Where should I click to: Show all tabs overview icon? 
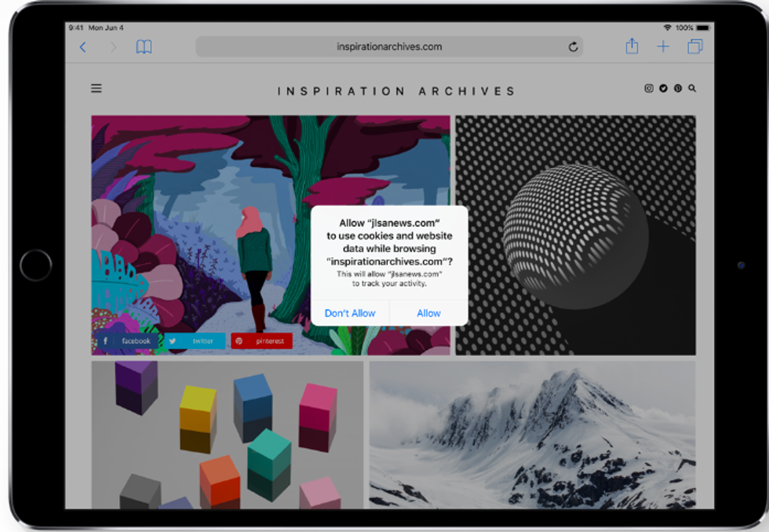(694, 47)
